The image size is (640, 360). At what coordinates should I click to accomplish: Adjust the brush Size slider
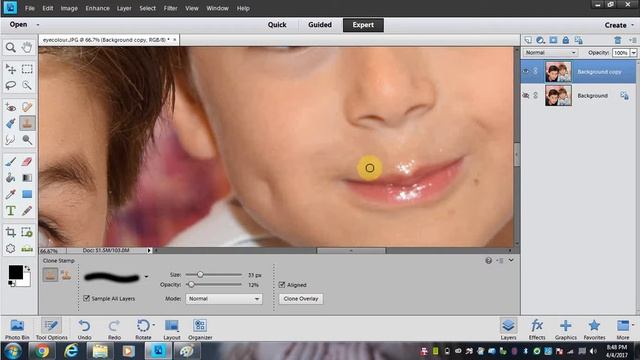coord(200,275)
